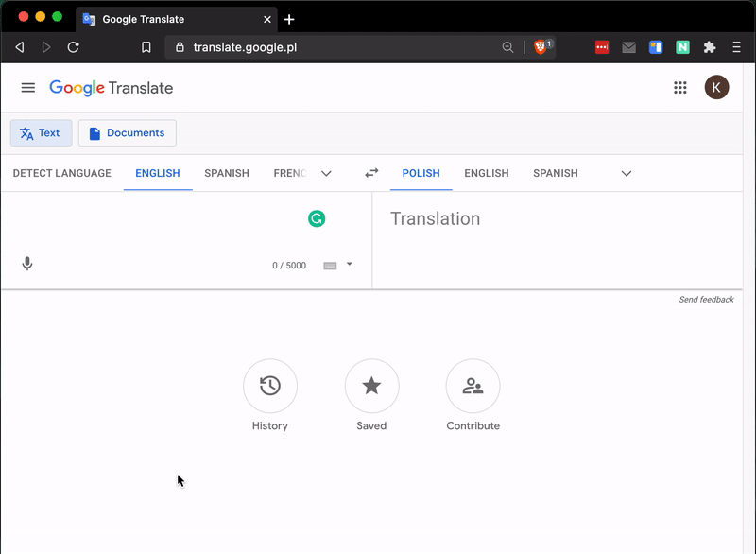Bookmark this page

tap(146, 47)
